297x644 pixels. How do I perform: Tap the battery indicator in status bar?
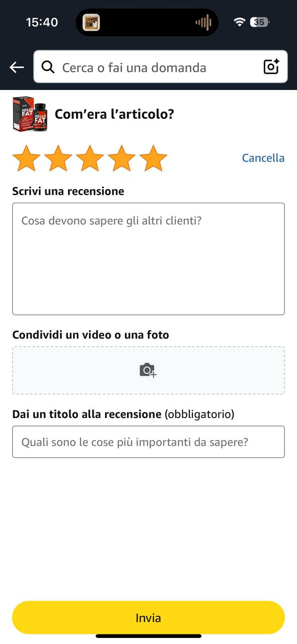tap(260, 22)
